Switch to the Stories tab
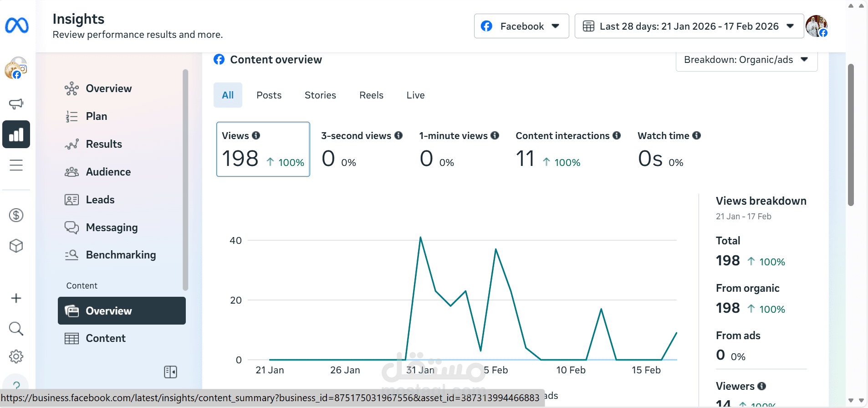 [320, 95]
